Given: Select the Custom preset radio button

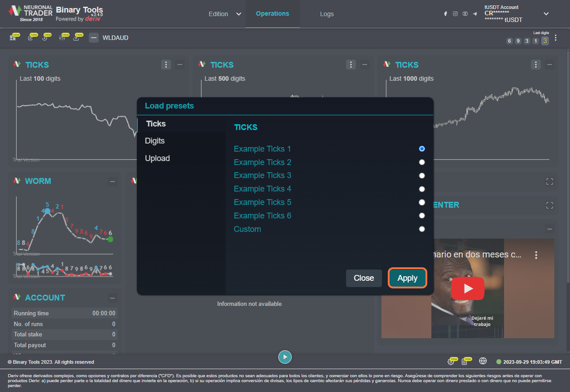Looking at the screenshot, I should [421, 229].
